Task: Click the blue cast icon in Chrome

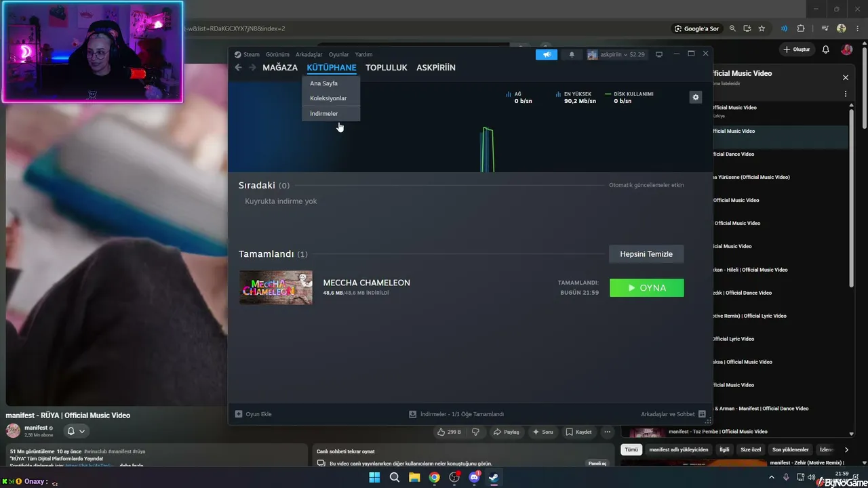Action: point(784,28)
